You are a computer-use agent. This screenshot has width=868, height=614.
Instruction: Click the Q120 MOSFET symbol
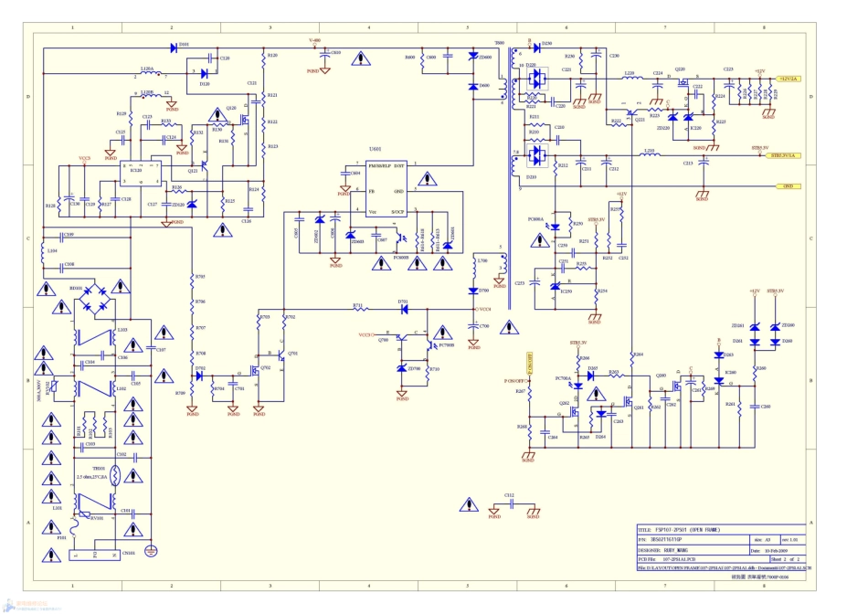pos(232,116)
